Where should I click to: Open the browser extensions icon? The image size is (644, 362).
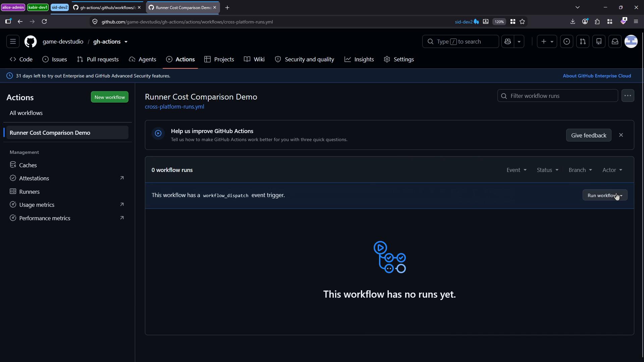(597, 22)
